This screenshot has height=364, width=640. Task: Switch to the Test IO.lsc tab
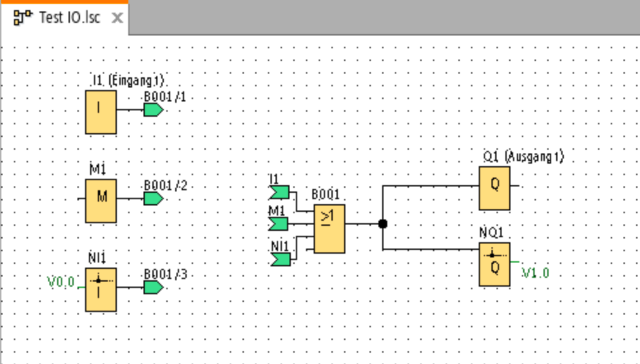pos(65,18)
